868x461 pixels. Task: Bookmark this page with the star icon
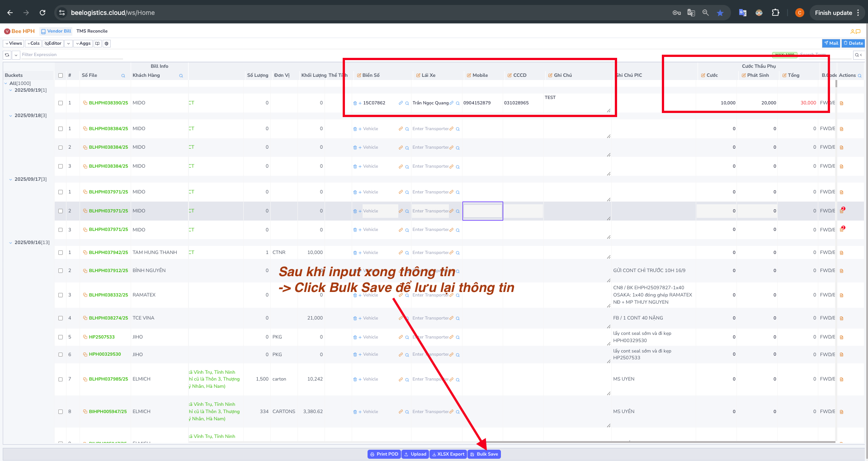[x=720, y=13]
